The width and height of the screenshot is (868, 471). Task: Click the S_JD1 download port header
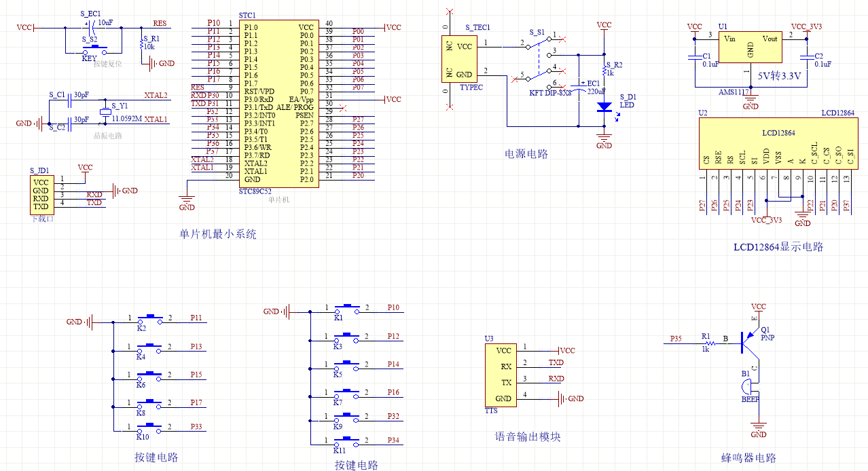click(x=41, y=194)
